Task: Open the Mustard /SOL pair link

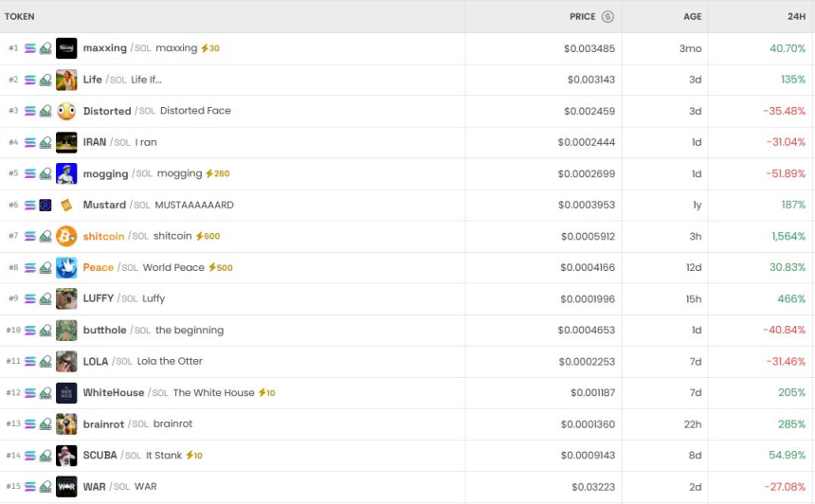Action: [117, 205]
